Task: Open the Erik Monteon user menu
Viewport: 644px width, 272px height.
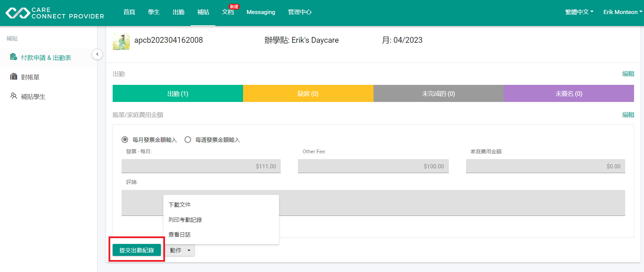Action: coord(623,12)
